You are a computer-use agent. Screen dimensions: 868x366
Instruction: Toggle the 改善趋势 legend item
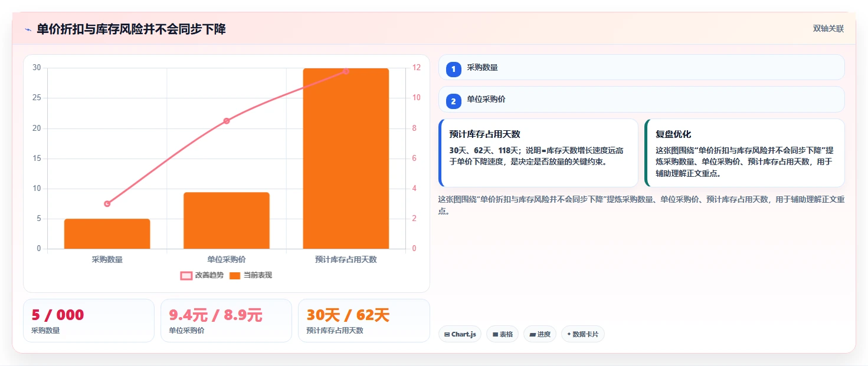(x=202, y=275)
